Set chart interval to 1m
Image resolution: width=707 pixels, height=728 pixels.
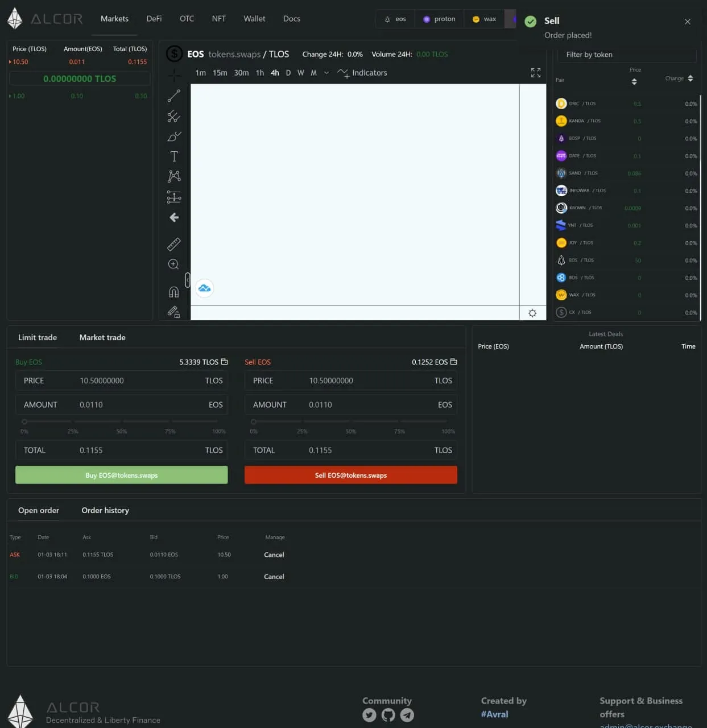(x=201, y=73)
